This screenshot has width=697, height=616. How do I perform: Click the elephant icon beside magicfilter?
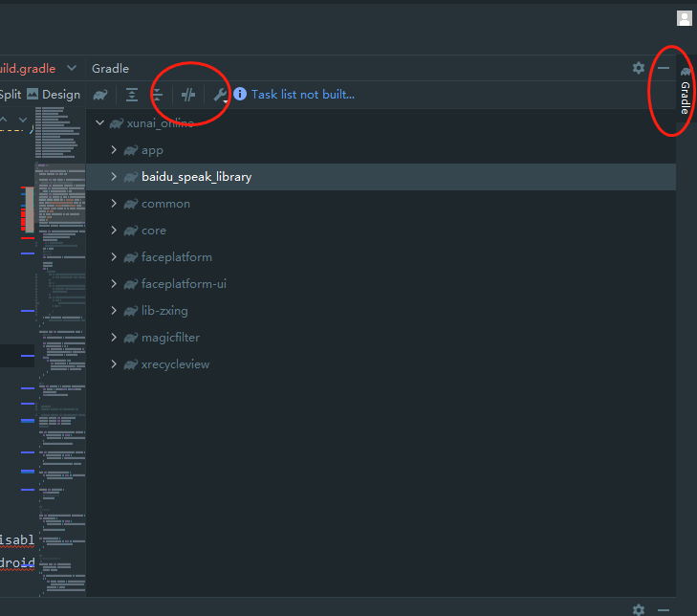tap(131, 338)
